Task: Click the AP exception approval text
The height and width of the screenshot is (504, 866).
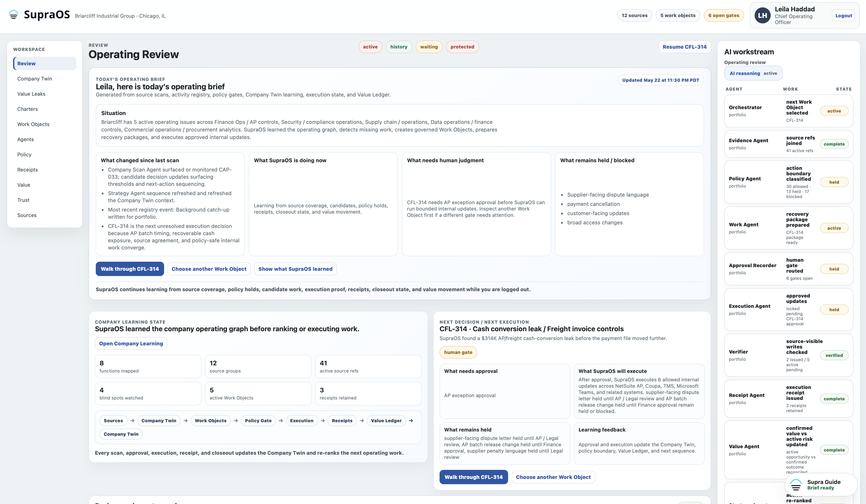Action: [x=470, y=395]
